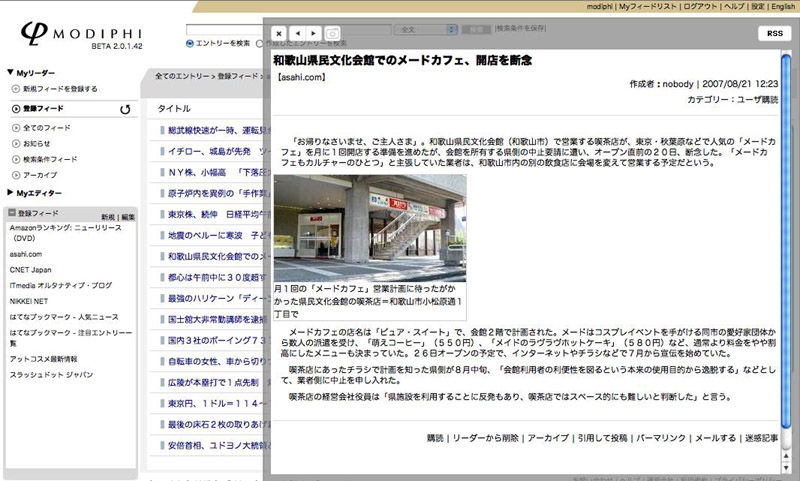Click 迷惑記事 in article footer
The image size is (800, 481).
tap(761, 438)
